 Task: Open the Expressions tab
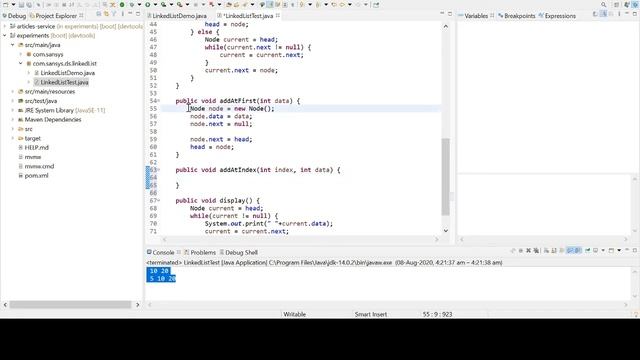557,16
